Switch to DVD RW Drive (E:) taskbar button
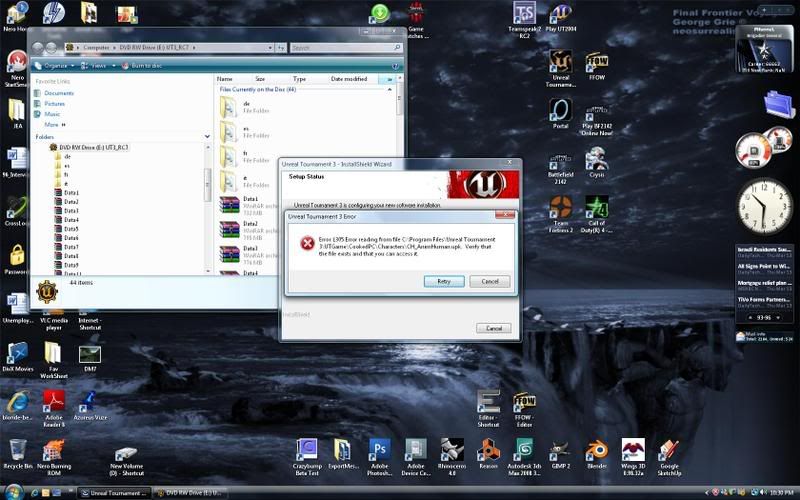The height and width of the screenshot is (500, 800). point(189,493)
